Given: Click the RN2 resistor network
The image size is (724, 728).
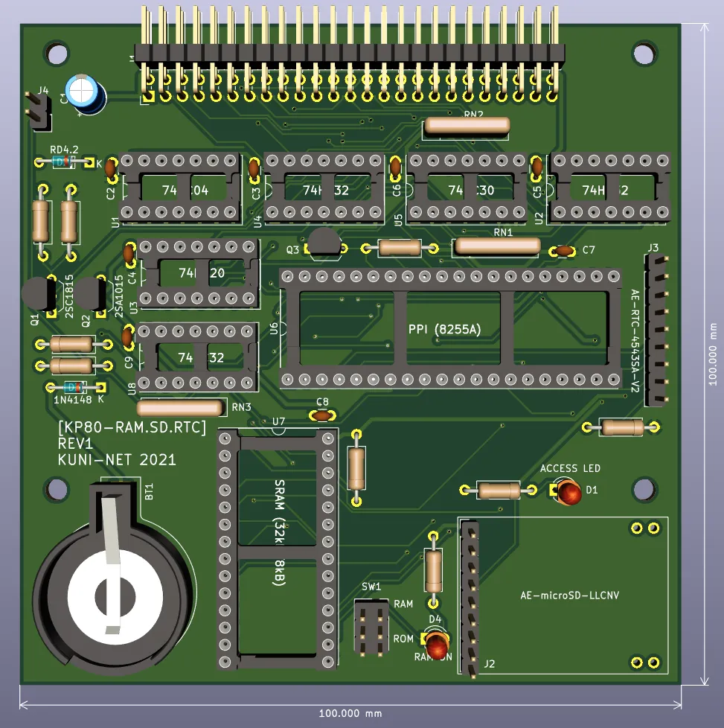Looking at the screenshot, I should (x=467, y=126).
